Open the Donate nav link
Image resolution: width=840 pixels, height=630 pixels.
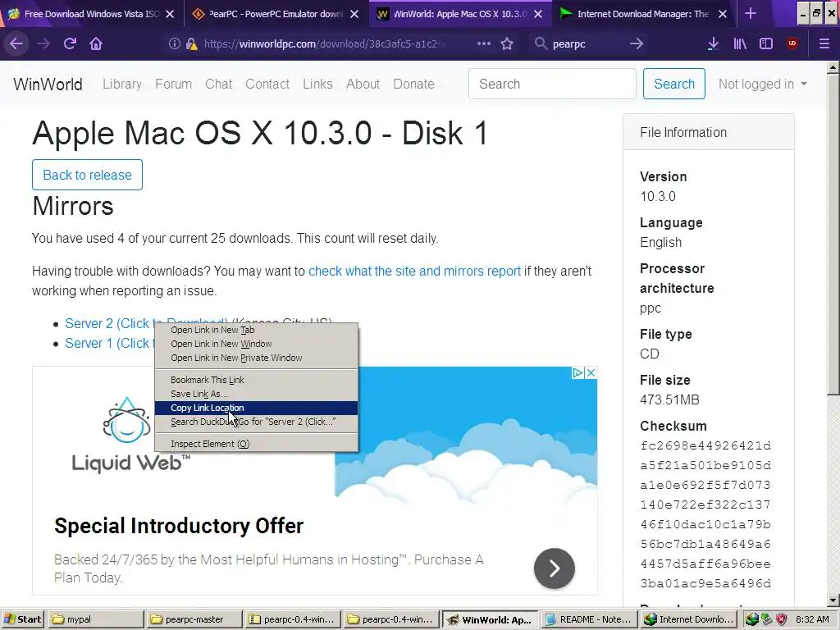click(x=413, y=84)
